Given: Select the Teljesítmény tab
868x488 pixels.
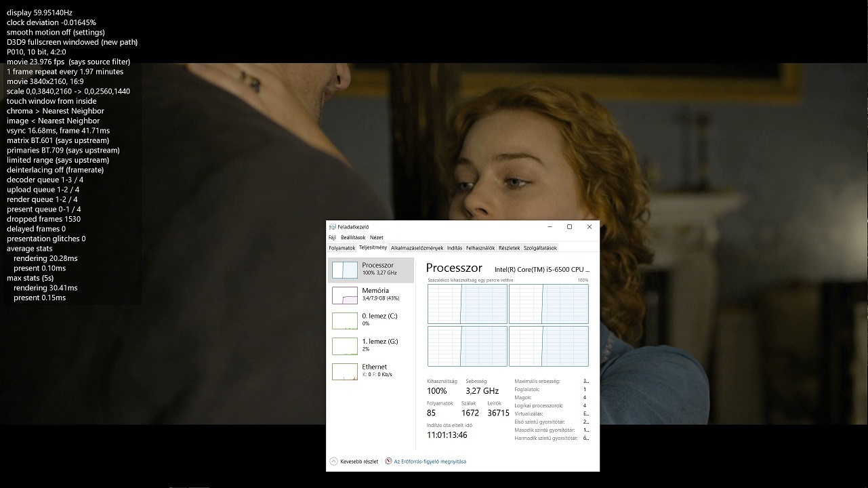Looking at the screenshot, I should pos(373,247).
